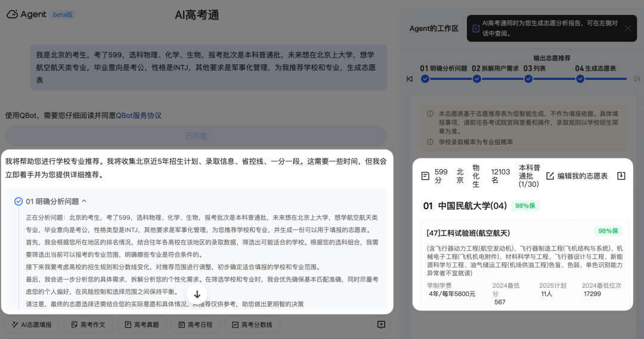Open the AI志愿填报 tab

pos(32,325)
